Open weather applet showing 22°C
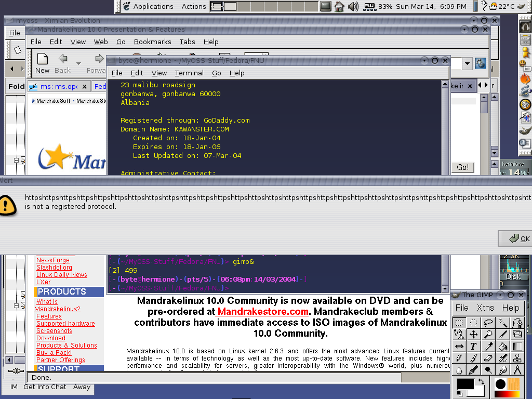532x399 pixels. pos(502,6)
